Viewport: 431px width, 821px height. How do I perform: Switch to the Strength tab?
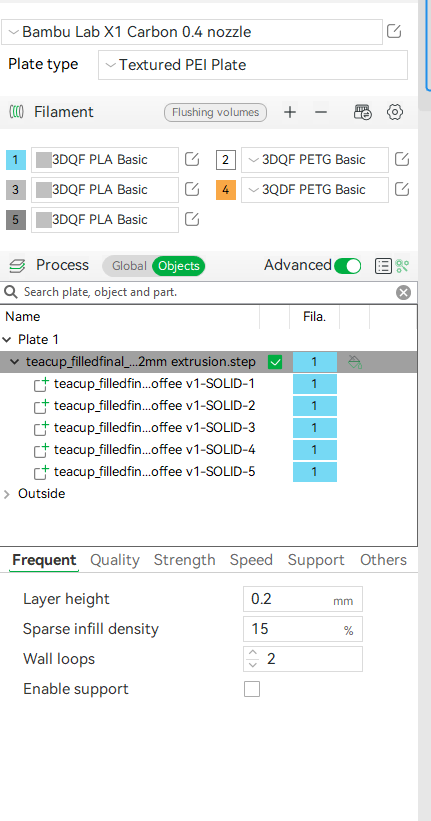point(184,560)
